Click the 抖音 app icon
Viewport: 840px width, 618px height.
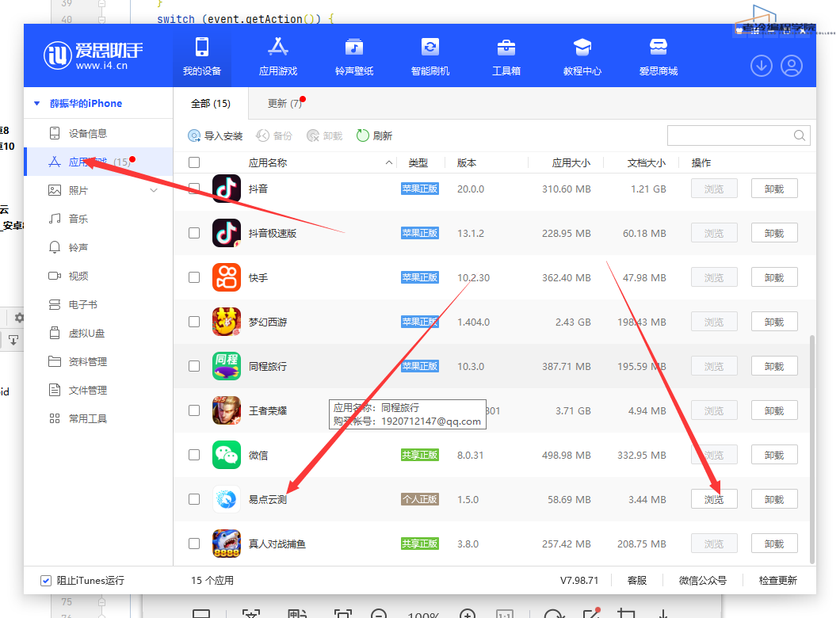pos(227,189)
